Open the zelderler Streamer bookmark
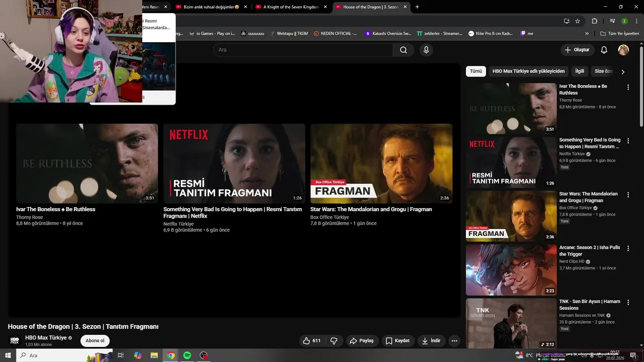Screen dimensions: 644x362 439,34
